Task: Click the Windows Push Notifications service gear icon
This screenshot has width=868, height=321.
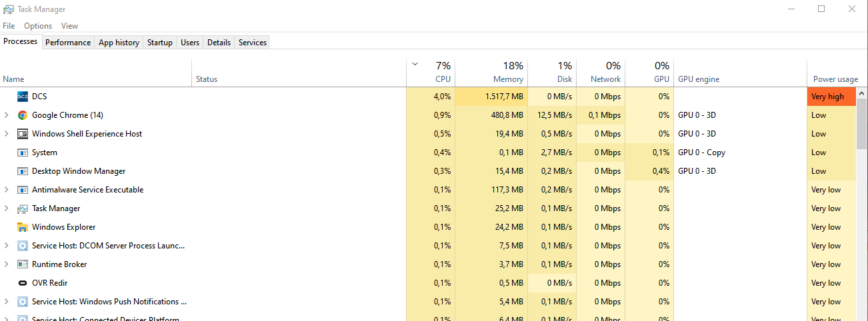Action: pyautogui.click(x=22, y=302)
